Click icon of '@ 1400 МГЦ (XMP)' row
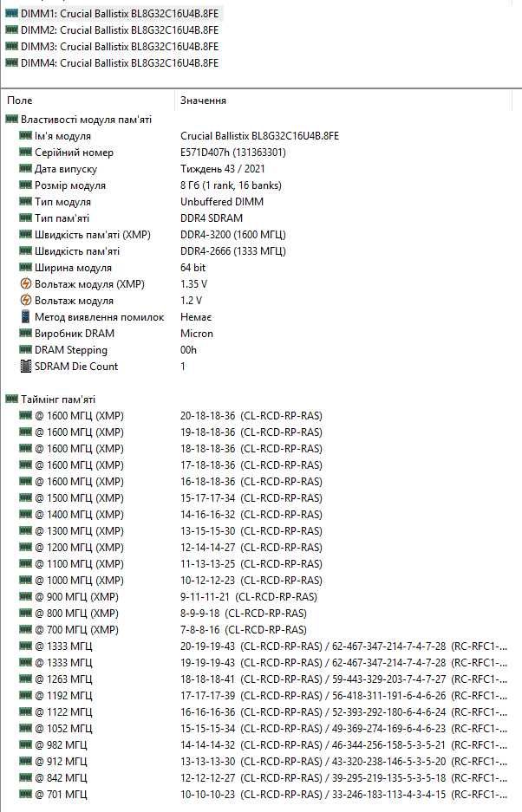 point(25,514)
